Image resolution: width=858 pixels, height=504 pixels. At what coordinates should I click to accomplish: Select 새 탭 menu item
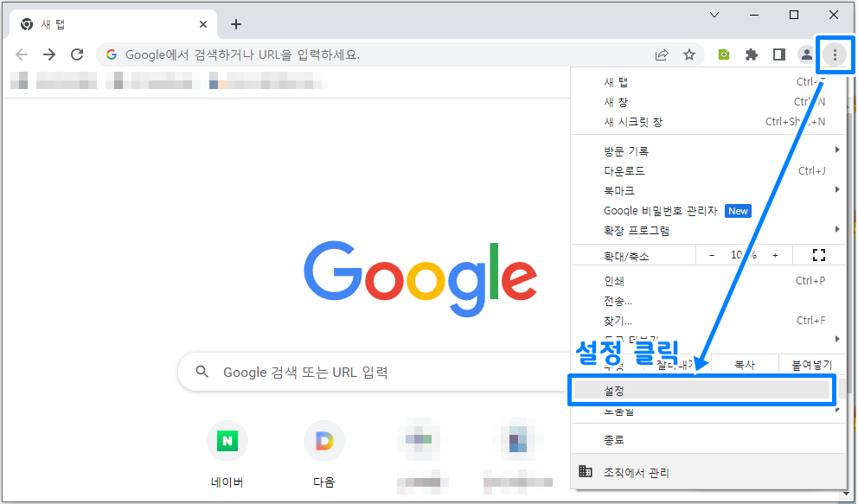[708, 82]
